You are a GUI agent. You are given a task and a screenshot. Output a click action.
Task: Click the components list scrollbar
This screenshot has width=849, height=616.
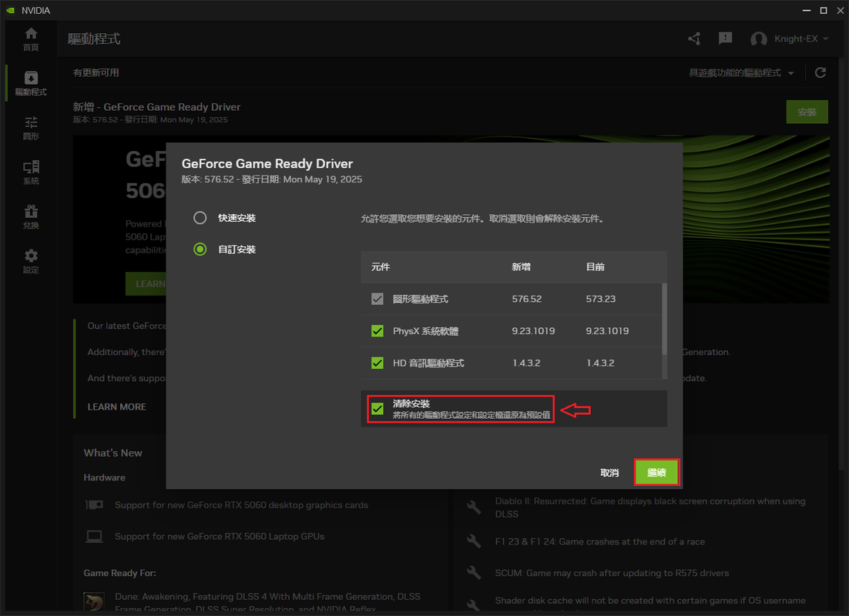coord(664,320)
